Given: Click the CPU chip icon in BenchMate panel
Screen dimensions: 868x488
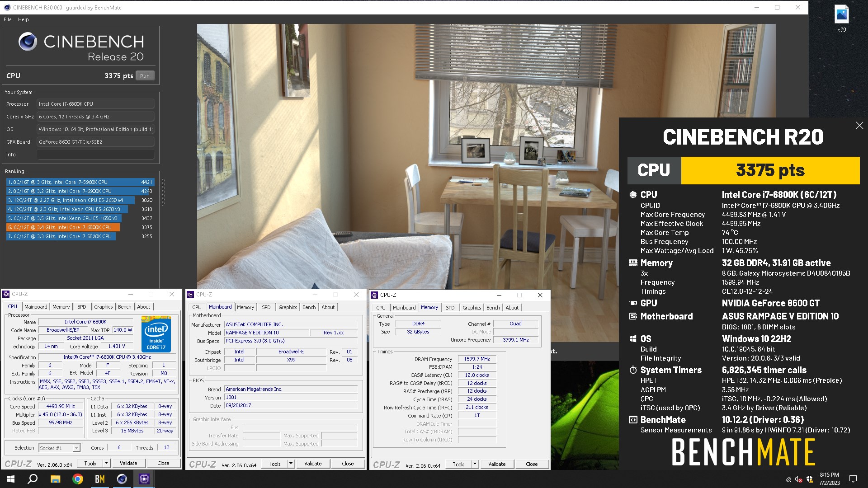Looking at the screenshot, I should click(x=633, y=195).
